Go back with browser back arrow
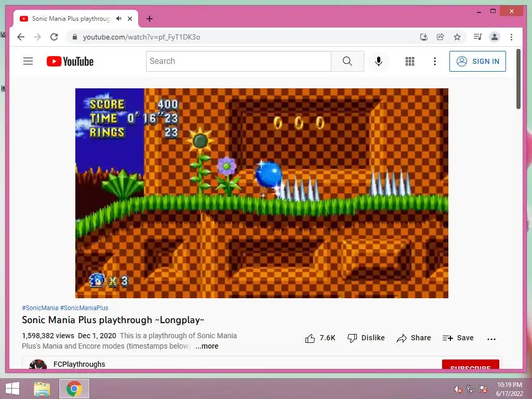Image resolution: width=532 pixels, height=399 pixels. [x=21, y=37]
